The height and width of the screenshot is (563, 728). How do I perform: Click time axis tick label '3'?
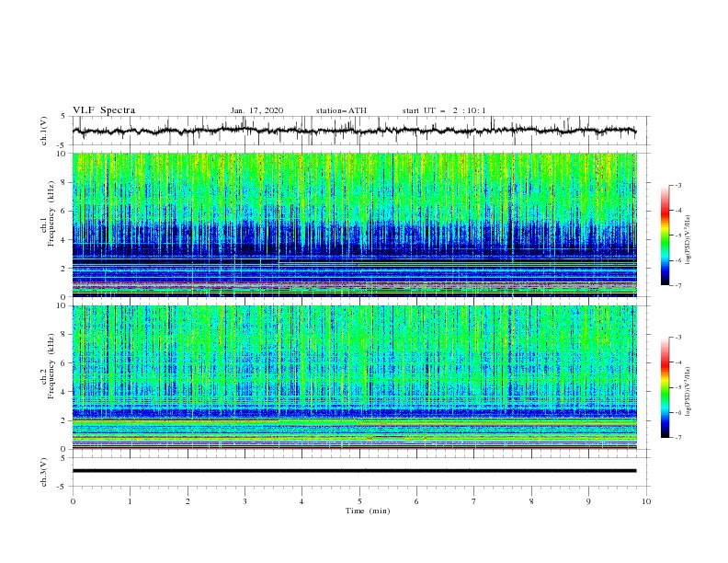tap(245, 501)
